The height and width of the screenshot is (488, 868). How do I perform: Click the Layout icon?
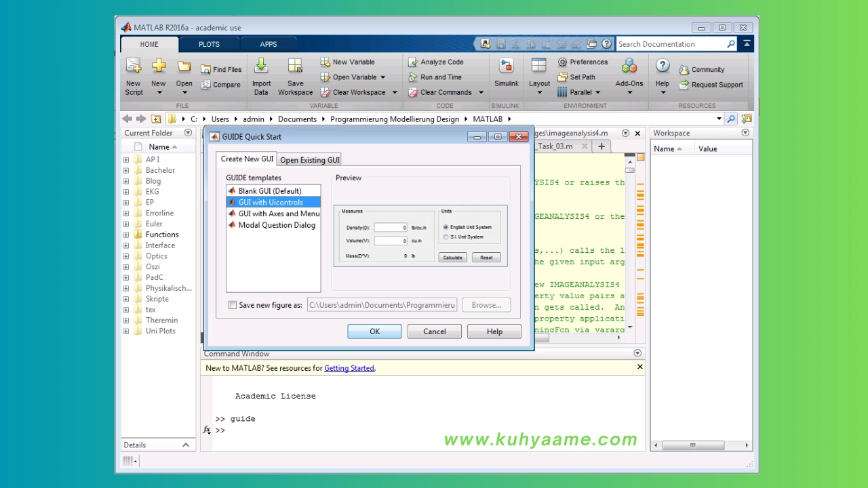point(539,66)
